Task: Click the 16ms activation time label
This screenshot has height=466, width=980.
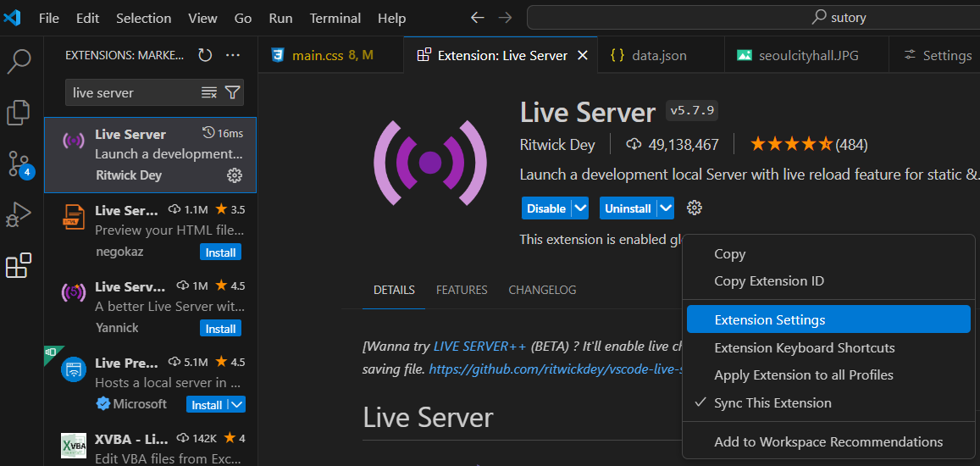Action: point(224,133)
